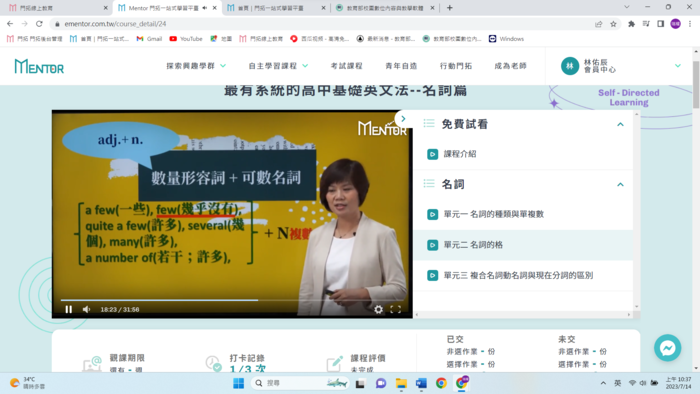Collapse the 免費試看 section
700x394 pixels.
(620, 124)
